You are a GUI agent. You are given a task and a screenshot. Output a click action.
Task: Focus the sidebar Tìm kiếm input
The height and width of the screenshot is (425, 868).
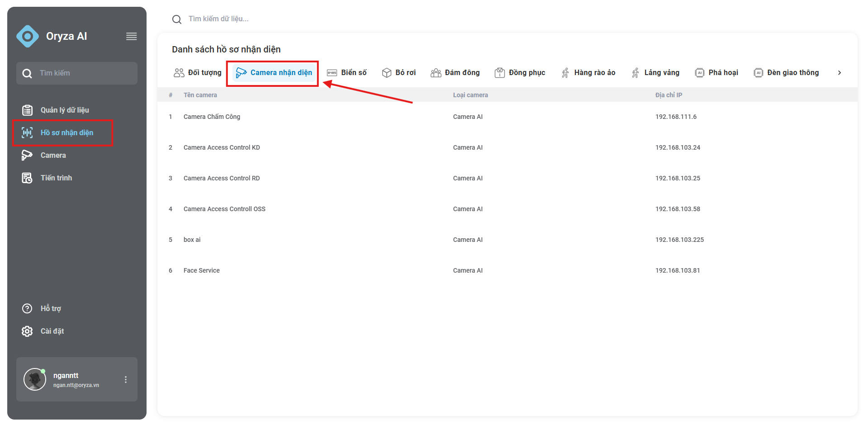tap(77, 73)
